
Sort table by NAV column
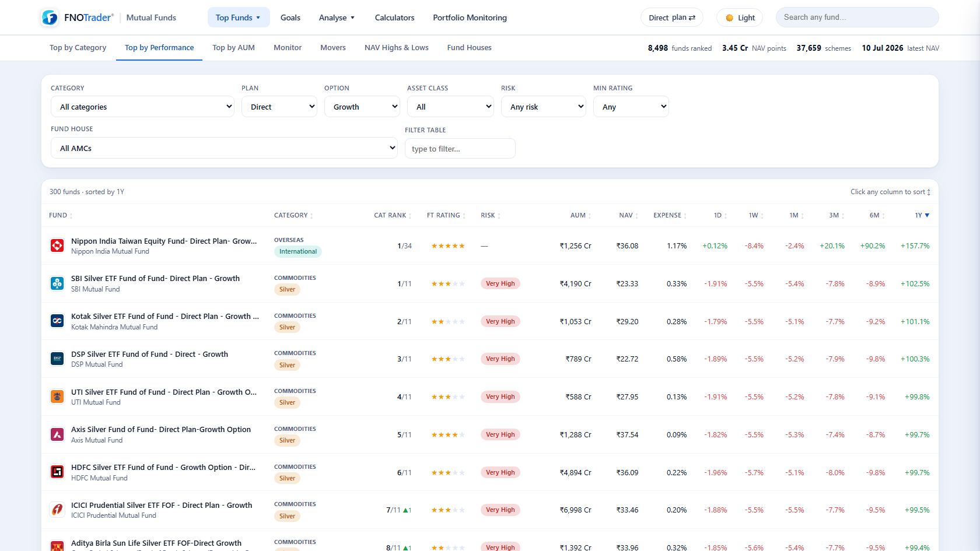tap(628, 215)
